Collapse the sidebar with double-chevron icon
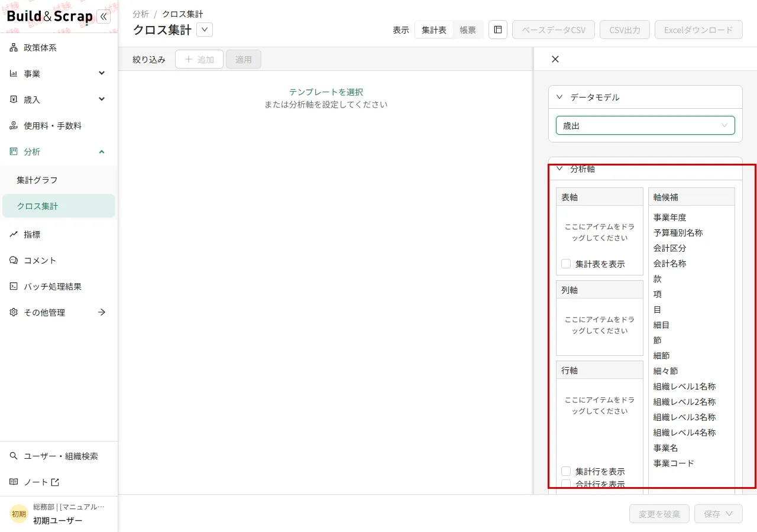Screen dimensions: 757x532 pyautogui.click(x=103, y=17)
